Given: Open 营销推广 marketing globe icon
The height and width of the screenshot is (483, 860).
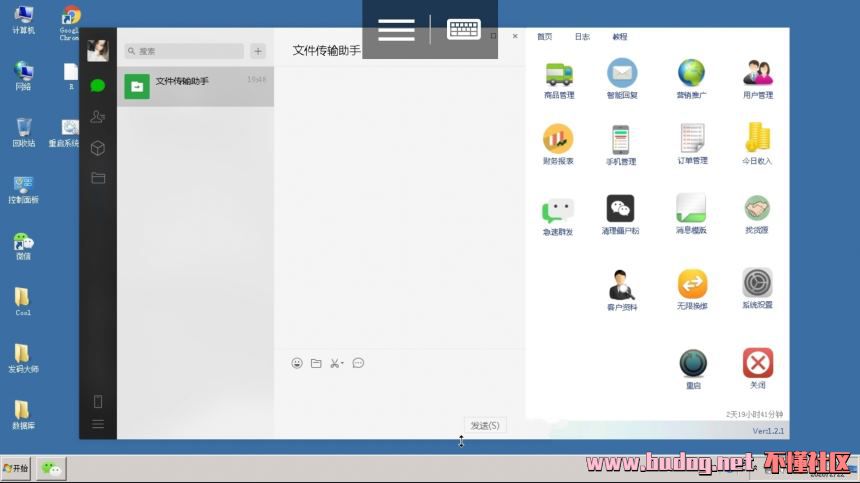Looking at the screenshot, I should tap(691, 73).
